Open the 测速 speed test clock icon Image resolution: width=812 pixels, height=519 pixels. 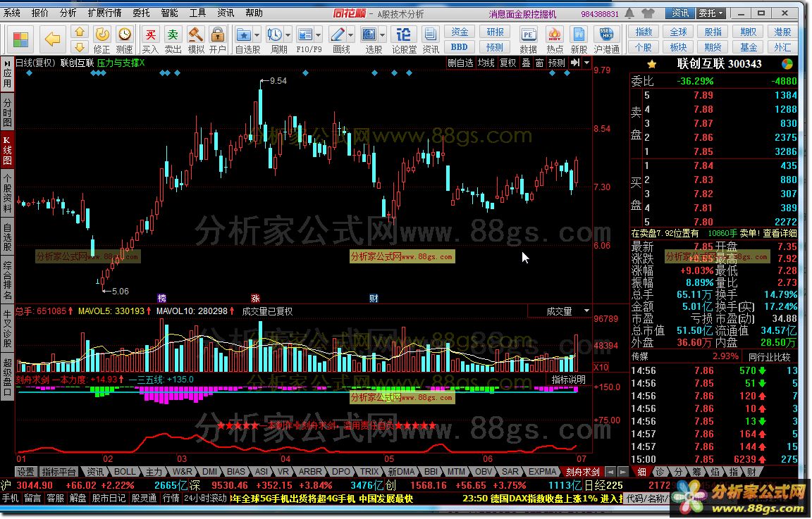coord(124,39)
